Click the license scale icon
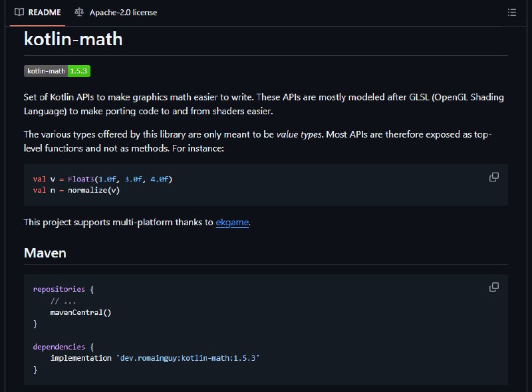Image resolution: width=532 pixels, height=392 pixels. tap(79, 13)
